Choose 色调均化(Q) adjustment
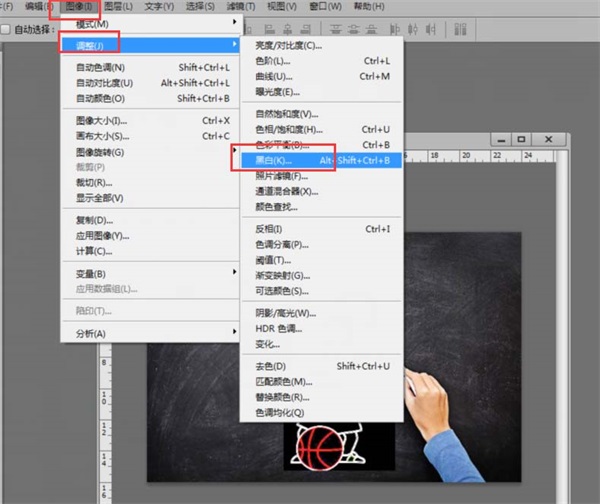This screenshot has width=600, height=504. (x=321, y=413)
